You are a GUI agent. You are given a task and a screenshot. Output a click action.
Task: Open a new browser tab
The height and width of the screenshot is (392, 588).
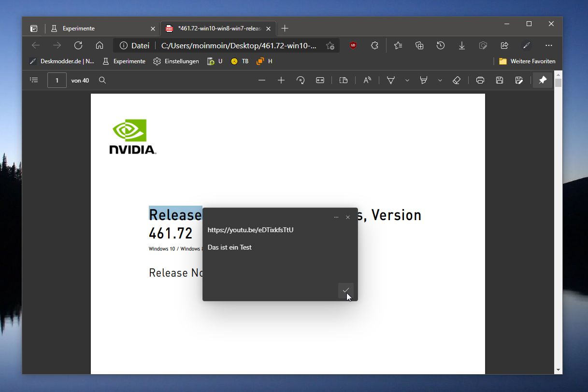(285, 28)
